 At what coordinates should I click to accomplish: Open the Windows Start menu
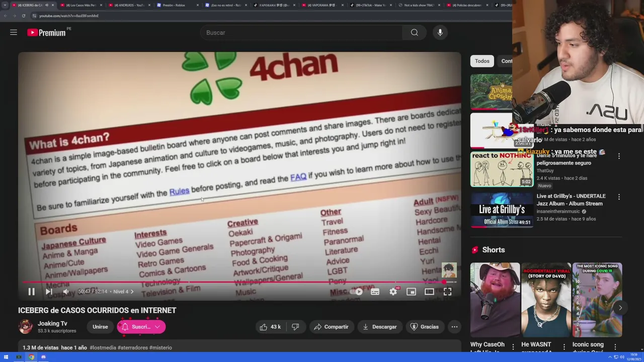(x=6, y=357)
